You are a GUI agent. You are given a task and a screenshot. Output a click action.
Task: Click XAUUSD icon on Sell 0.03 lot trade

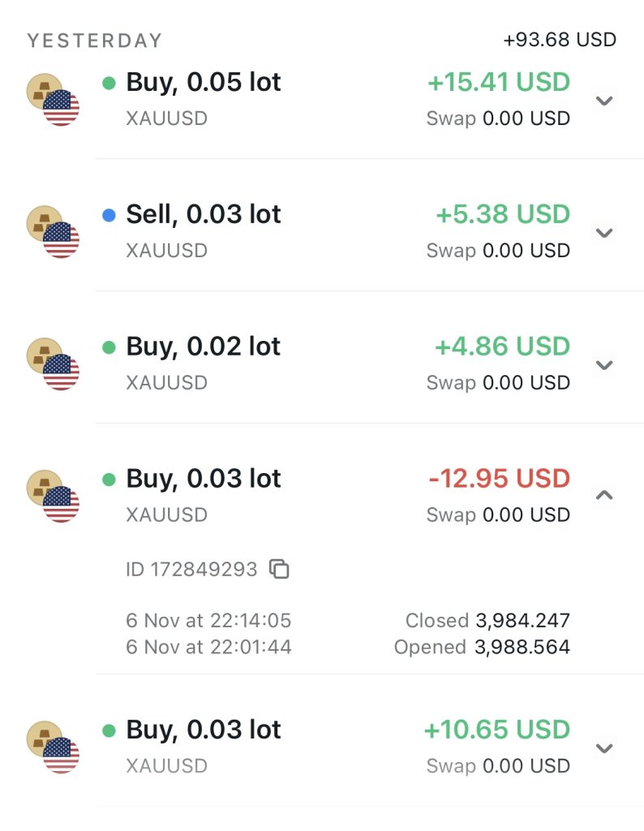[x=54, y=232]
